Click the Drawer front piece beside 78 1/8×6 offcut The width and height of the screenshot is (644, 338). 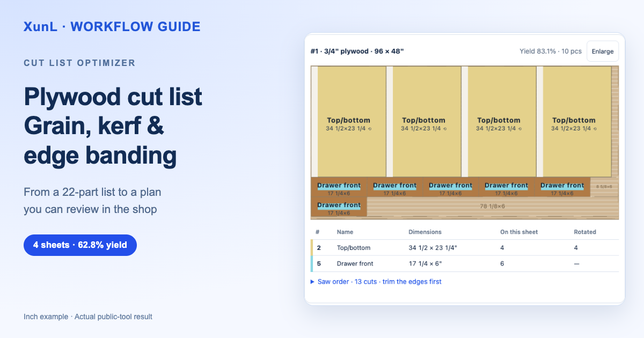click(339, 207)
